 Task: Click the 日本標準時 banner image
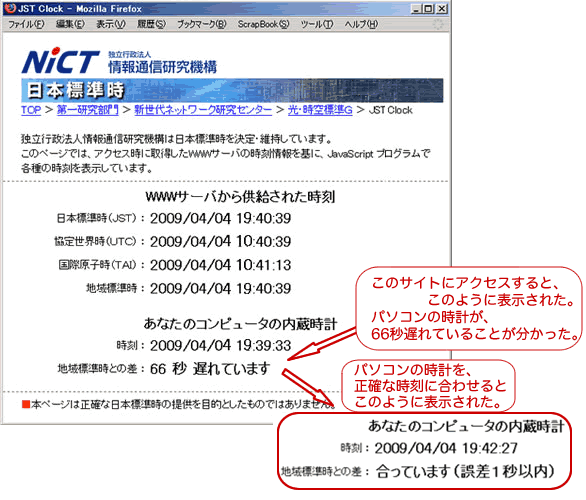point(232,90)
